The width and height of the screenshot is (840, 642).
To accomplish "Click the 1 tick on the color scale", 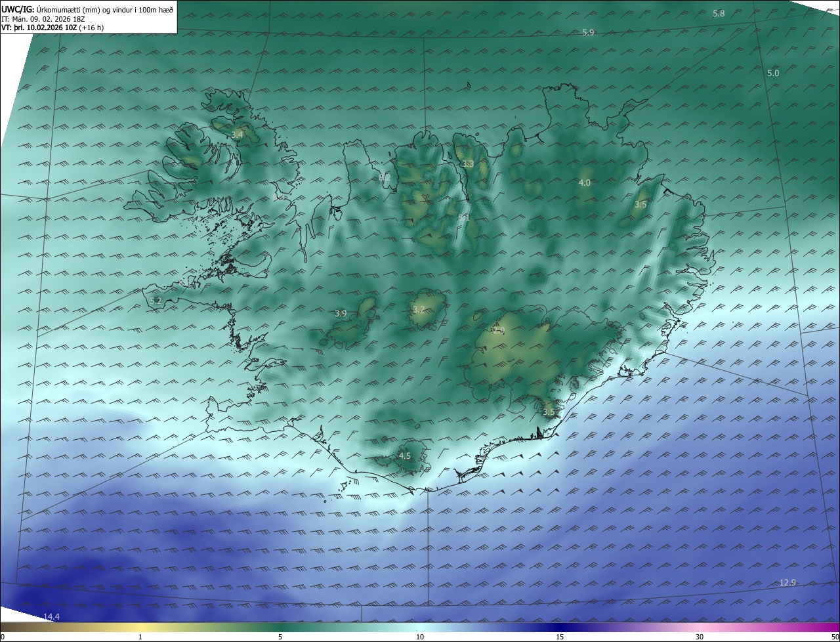I will click(x=140, y=637).
